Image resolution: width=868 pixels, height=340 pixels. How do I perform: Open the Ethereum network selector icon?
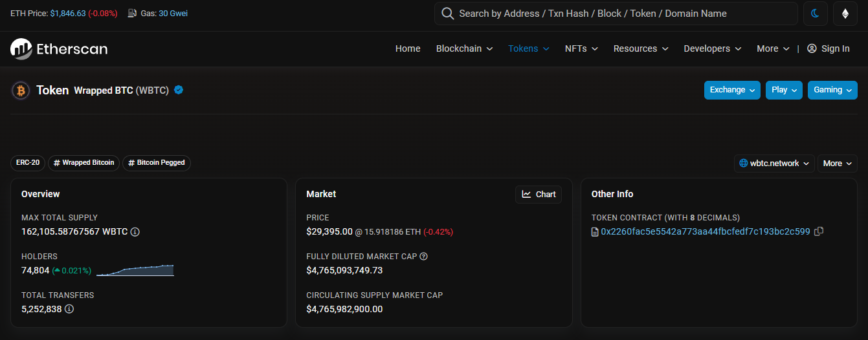coord(845,14)
